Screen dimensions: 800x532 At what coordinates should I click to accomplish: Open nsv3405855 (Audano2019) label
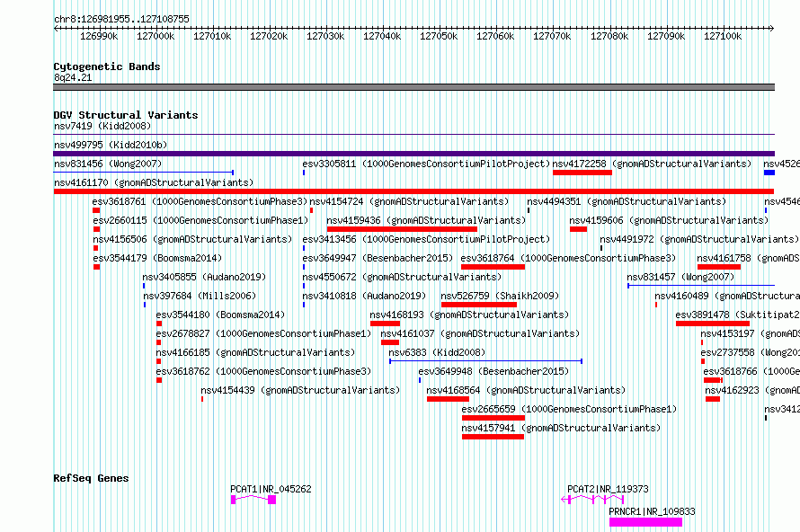(x=204, y=277)
